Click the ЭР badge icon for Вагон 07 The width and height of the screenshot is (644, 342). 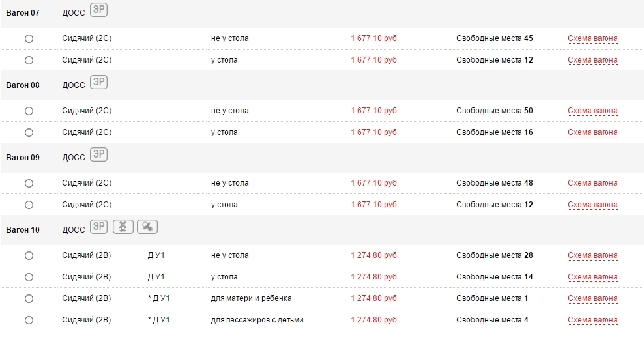[98, 10]
